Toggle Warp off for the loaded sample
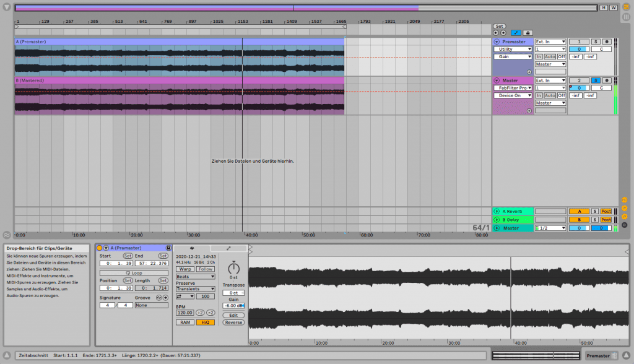This screenshot has width=634, height=364. (x=185, y=269)
